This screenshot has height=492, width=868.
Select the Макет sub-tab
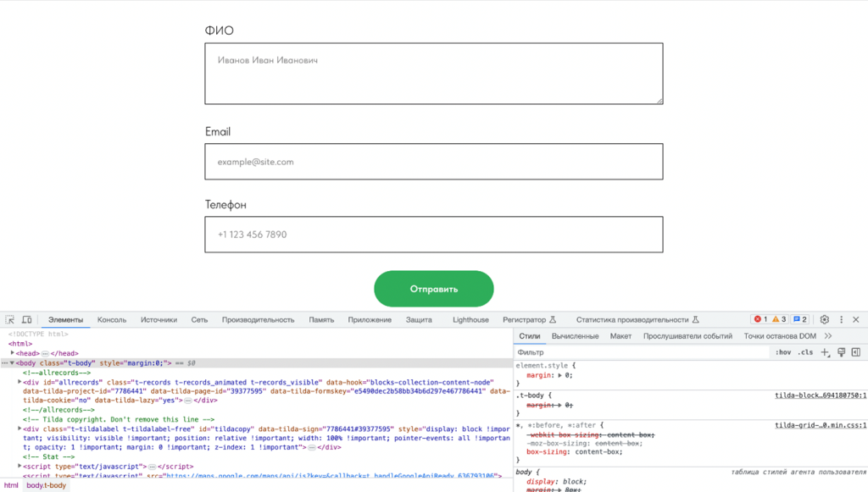coord(620,336)
